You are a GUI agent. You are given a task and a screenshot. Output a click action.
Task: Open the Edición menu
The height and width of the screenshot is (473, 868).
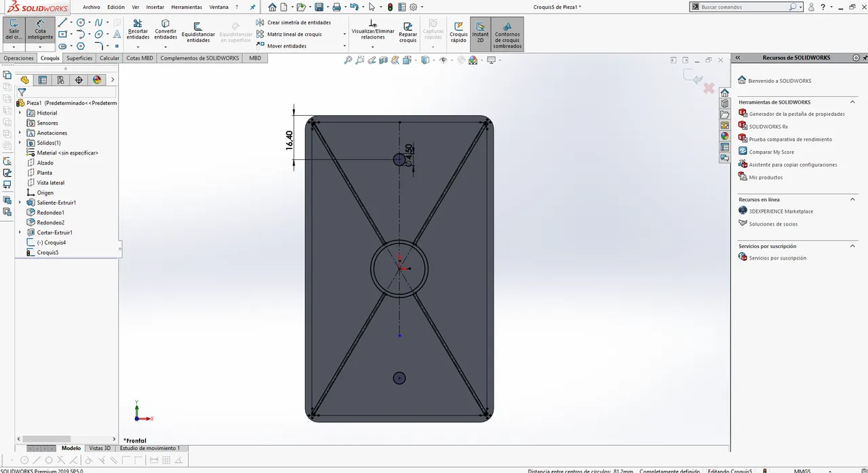pos(116,7)
